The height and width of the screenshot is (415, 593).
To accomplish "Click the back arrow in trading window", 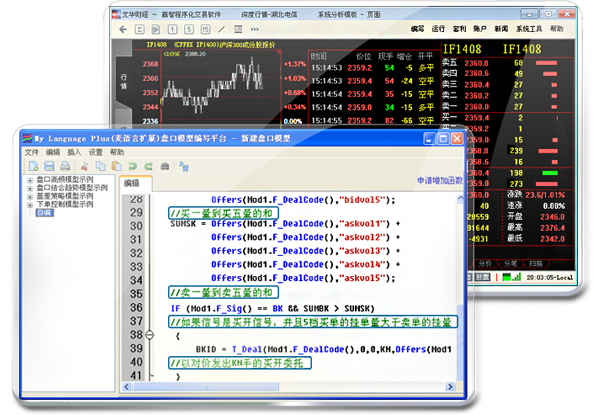I will point(123,29).
